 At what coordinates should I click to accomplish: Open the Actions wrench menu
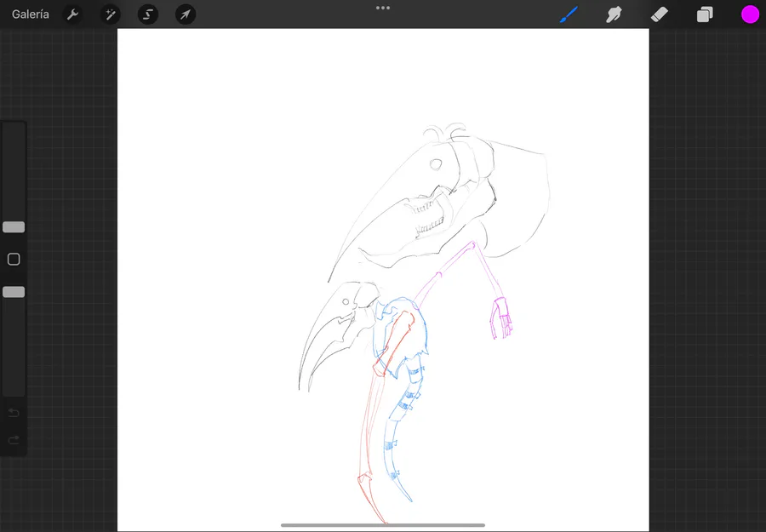(x=72, y=14)
